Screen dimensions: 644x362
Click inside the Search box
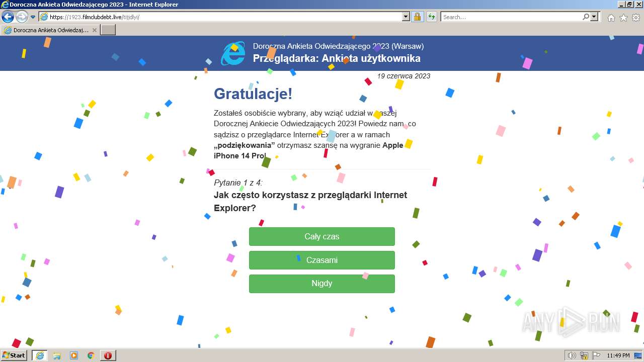511,17
